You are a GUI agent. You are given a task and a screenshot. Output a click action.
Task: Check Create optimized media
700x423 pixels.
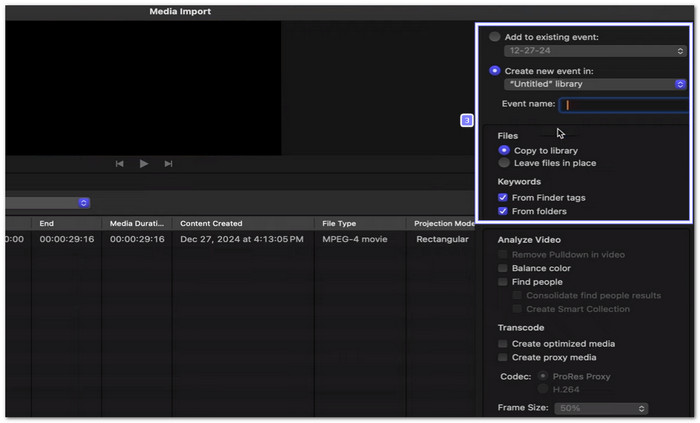point(503,344)
